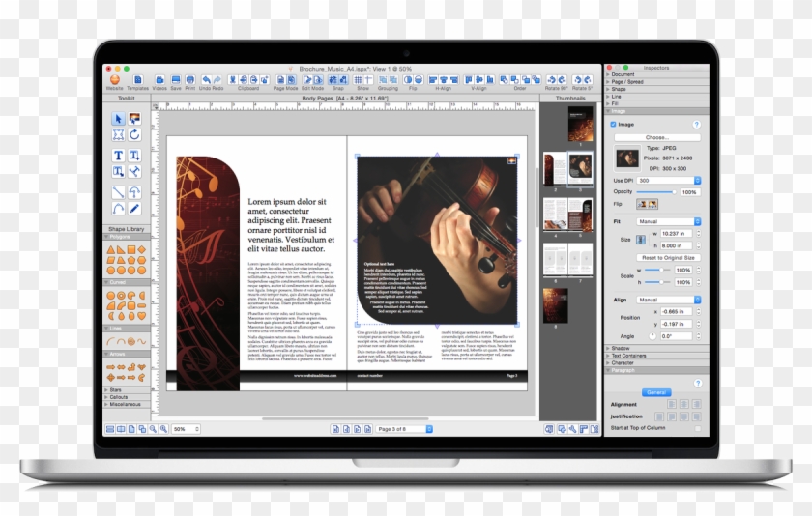Image resolution: width=812 pixels, height=516 pixels.
Task: Expand the Callouts shape category
Action: (x=128, y=397)
